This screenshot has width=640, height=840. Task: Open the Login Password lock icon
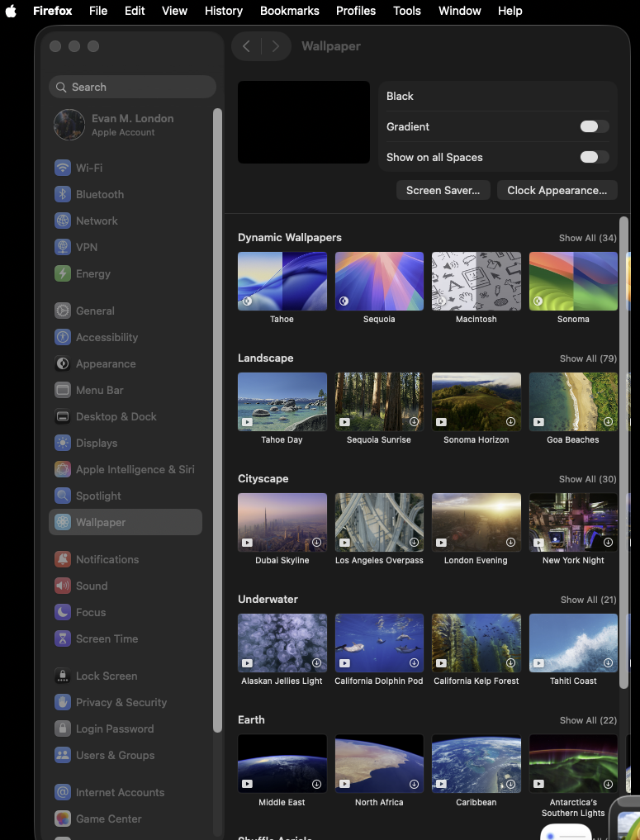[63, 728]
